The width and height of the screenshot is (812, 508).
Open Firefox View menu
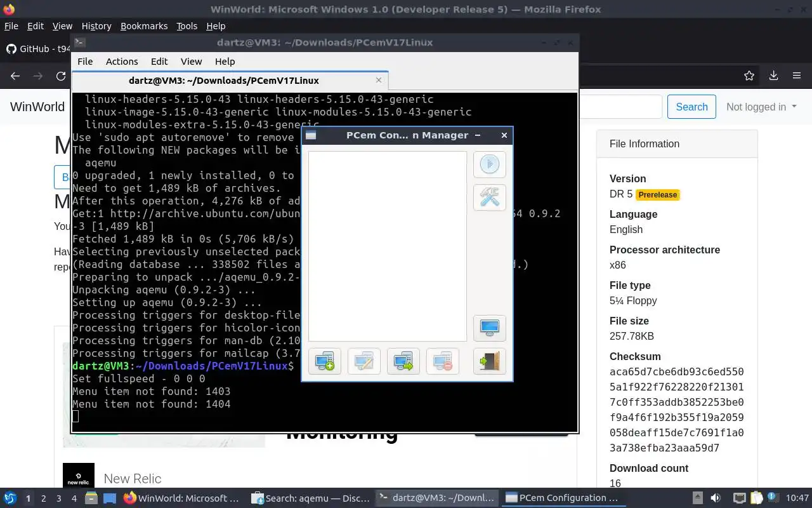click(x=62, y=26)
